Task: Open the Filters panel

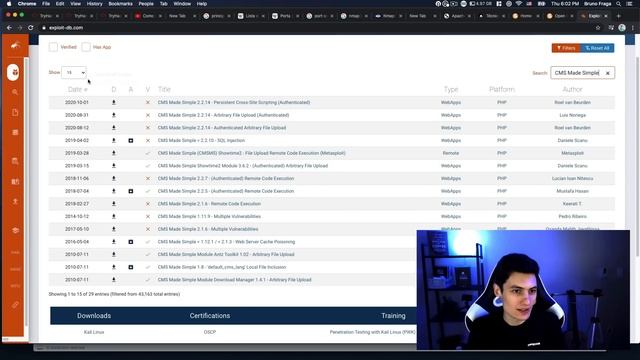Action: [x=566, y=48]
